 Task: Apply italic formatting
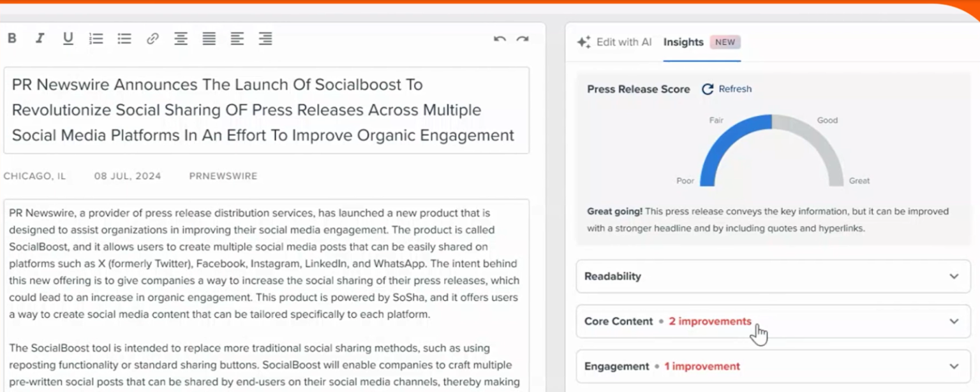point(40,38)
